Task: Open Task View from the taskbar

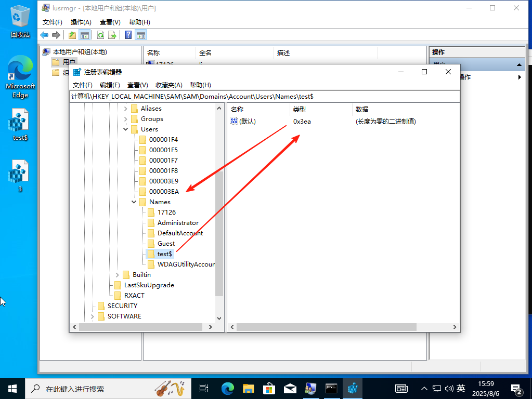Action: [x=203, y=389]
